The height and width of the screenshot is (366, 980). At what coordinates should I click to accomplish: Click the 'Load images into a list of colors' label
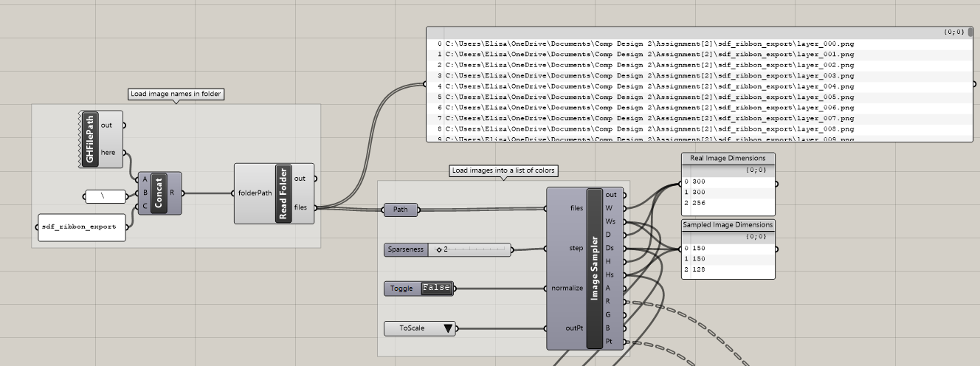(503, 170)
